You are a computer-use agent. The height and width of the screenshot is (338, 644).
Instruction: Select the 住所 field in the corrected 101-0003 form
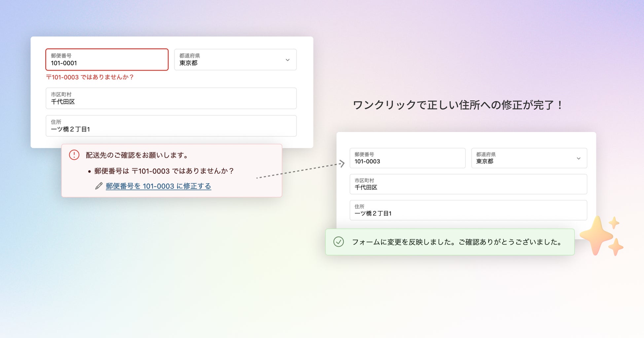coord(468,210)
